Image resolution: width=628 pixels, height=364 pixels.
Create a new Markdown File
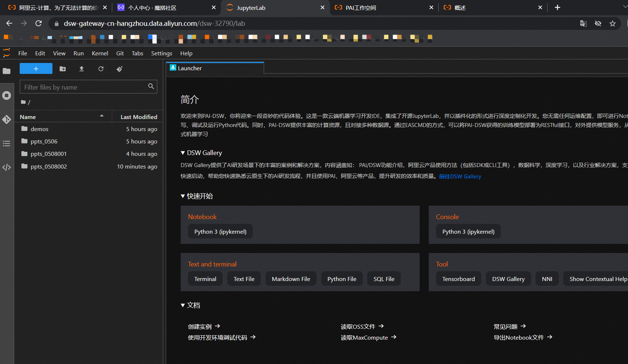coord(291,279)
